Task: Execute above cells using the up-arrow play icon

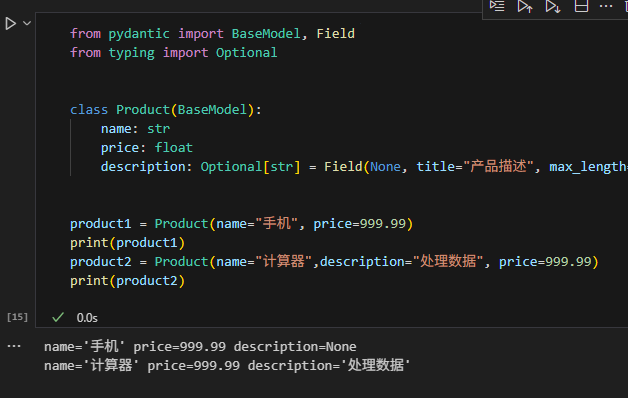Action: tap(525, 6)
